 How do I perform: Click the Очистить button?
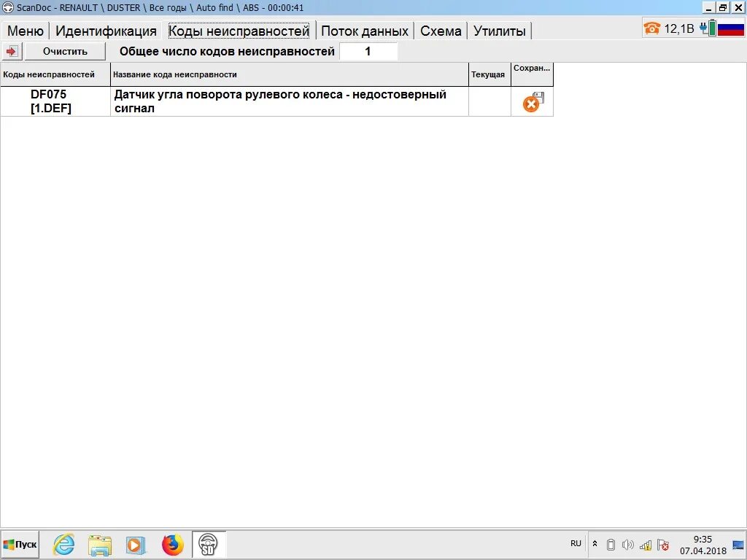[x=65, y=52]
